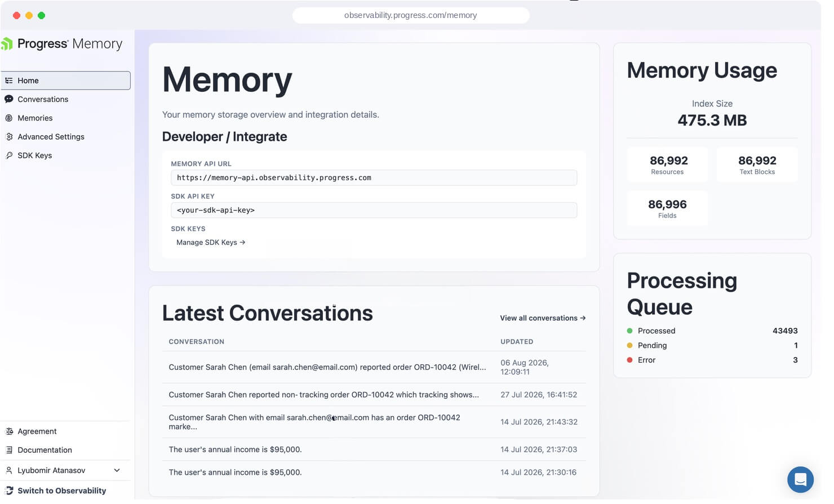Go to Home in the sidebar

tap(66, 81)
